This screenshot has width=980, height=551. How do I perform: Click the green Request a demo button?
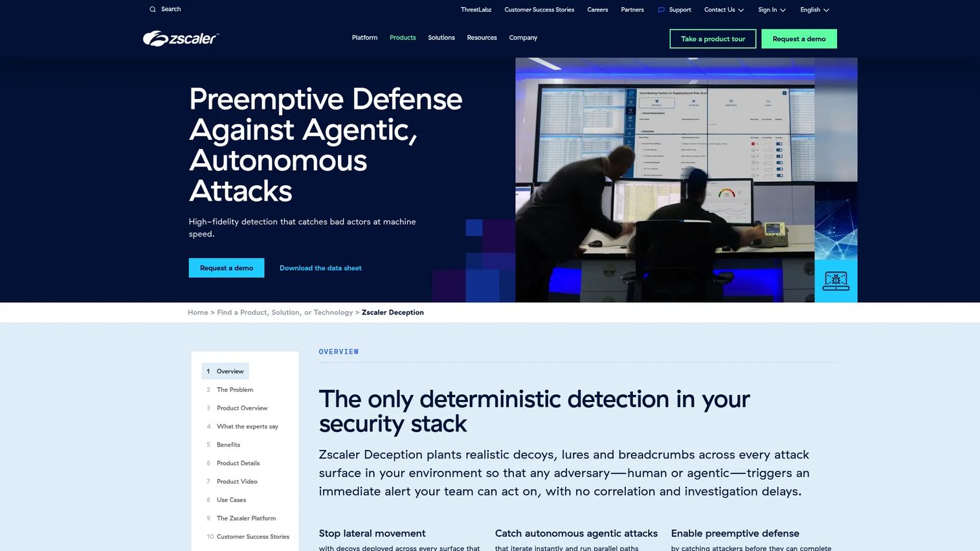point(799,39)
